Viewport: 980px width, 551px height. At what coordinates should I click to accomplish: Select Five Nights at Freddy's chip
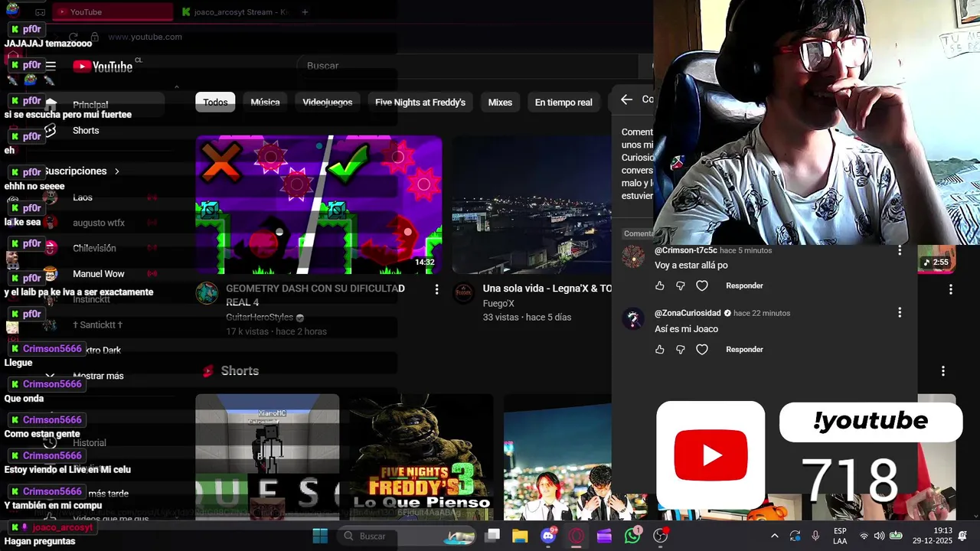[x=420, y=102]
